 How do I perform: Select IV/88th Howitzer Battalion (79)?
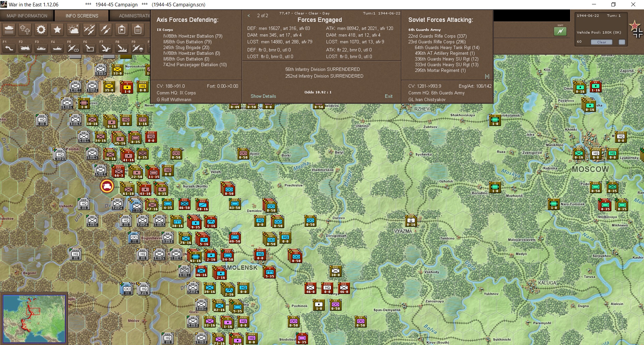point(193,36)
